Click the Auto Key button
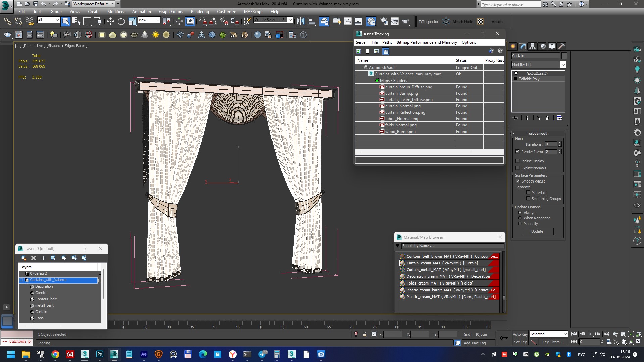 click(x=520, y=334)
